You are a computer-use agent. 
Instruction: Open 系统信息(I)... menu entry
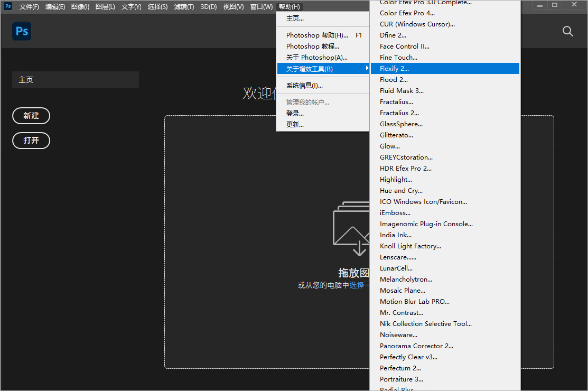tap(323, 86)
